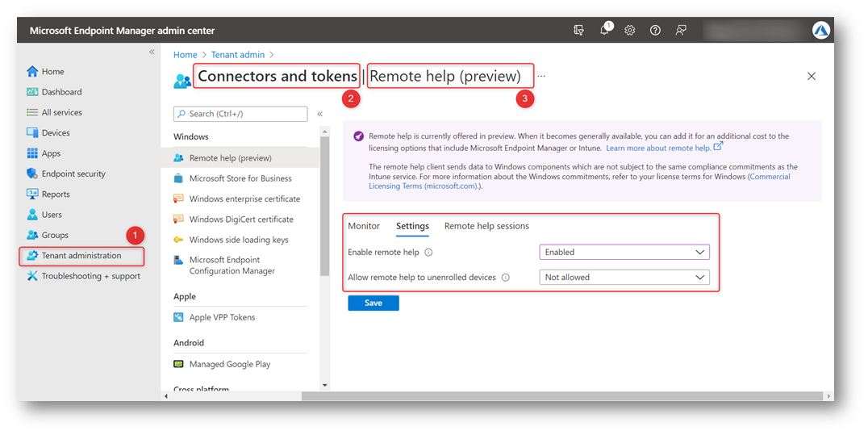Collapse the Connectors and tokens menu pane

pyautogui.click(x=320, y=114)
